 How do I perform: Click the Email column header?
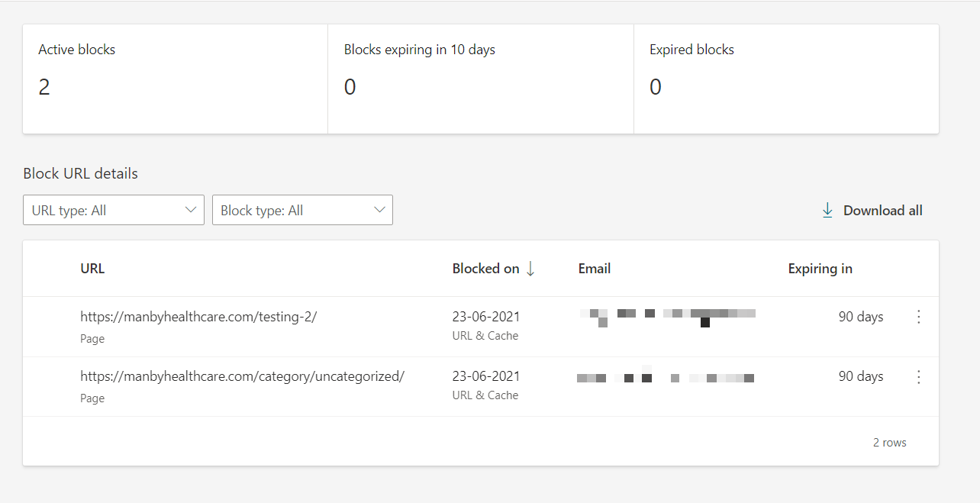[595, 269]
